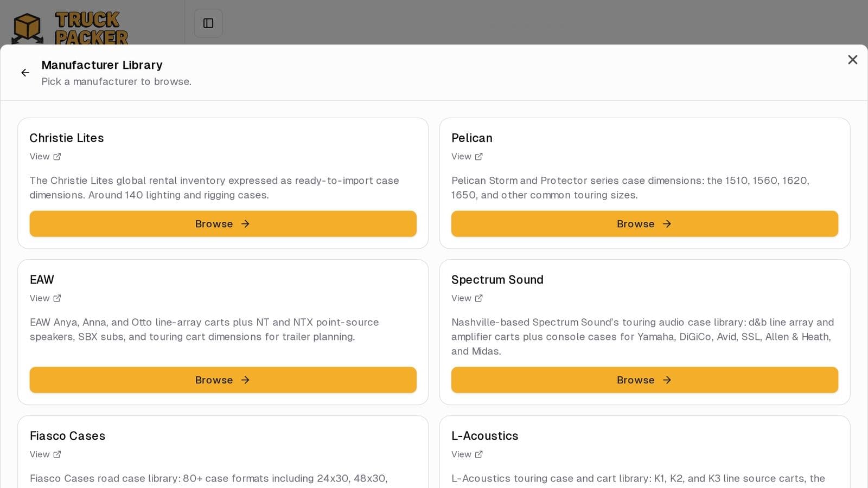Click the back arrow beside Manufacturer Library
The width and height of the screenshot is (868, 488).
[x=25, y=73]
